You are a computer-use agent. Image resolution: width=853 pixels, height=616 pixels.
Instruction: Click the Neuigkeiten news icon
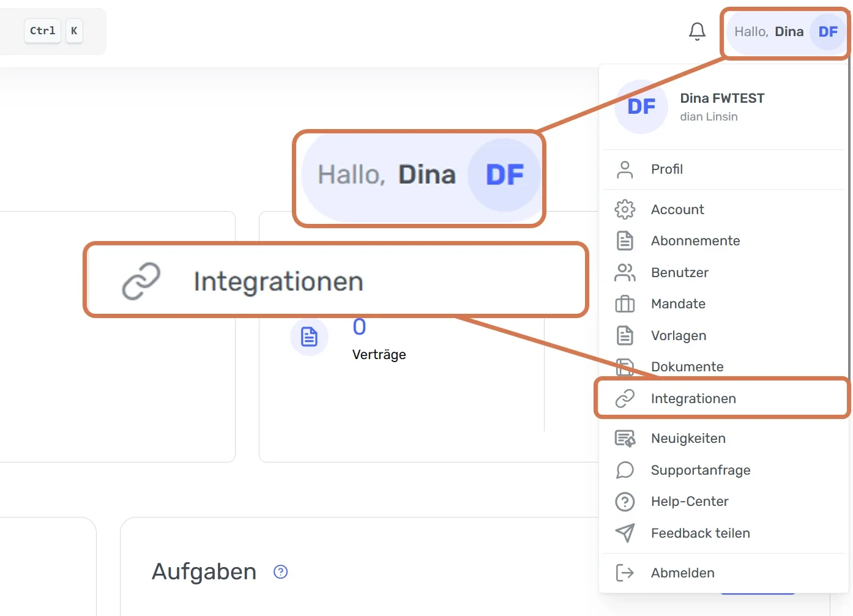coord(625,439)
